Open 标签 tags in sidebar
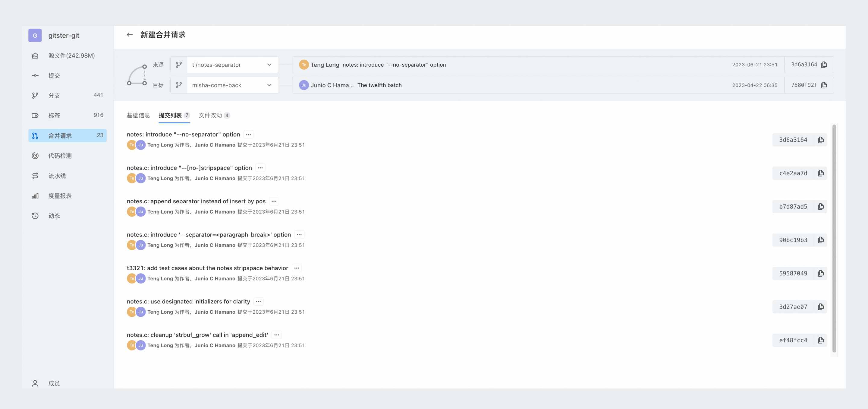Screen dimensions: 868x409 point(68,115)
